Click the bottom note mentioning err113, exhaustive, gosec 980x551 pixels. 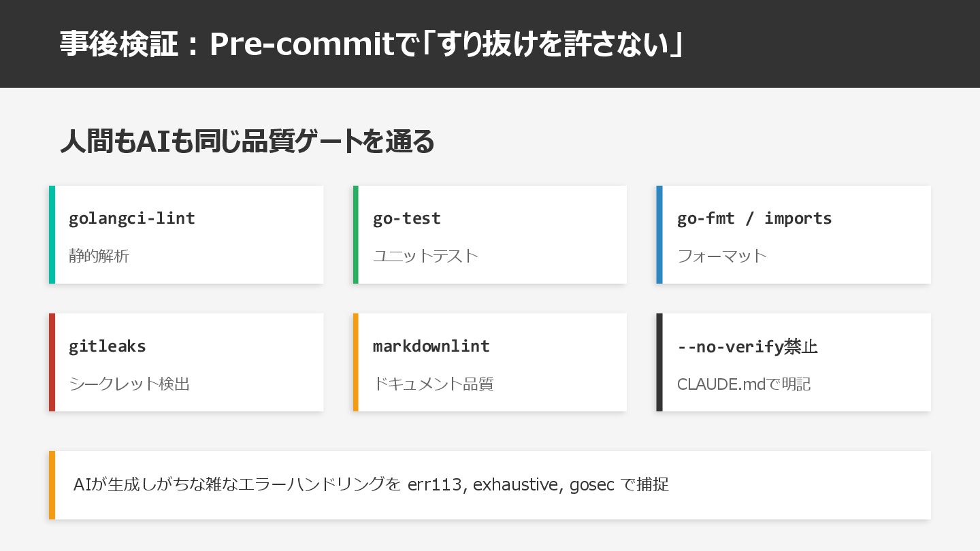(371, 485)
